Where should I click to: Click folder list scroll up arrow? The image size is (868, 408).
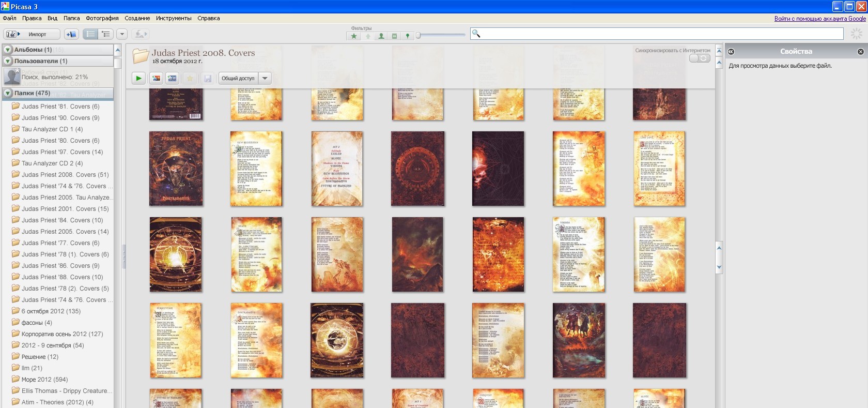tap(118, 50)
